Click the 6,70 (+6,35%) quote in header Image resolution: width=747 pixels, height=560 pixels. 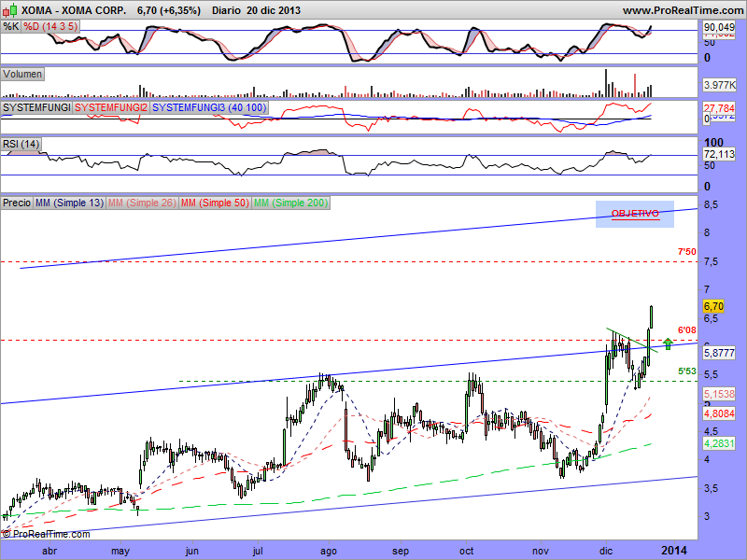169,10
